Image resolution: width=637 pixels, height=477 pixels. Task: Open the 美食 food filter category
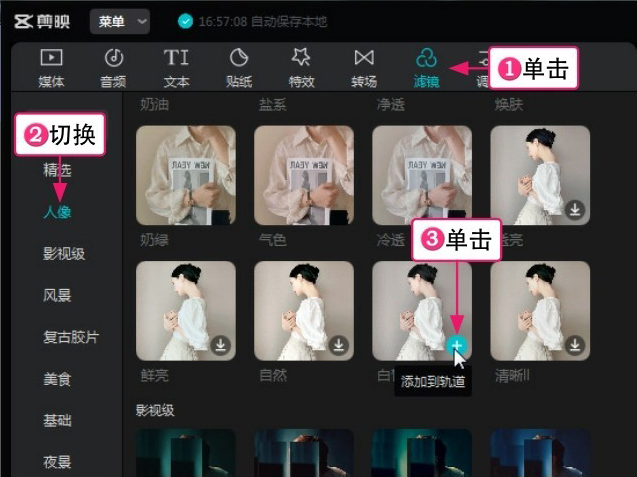[57, 379]
